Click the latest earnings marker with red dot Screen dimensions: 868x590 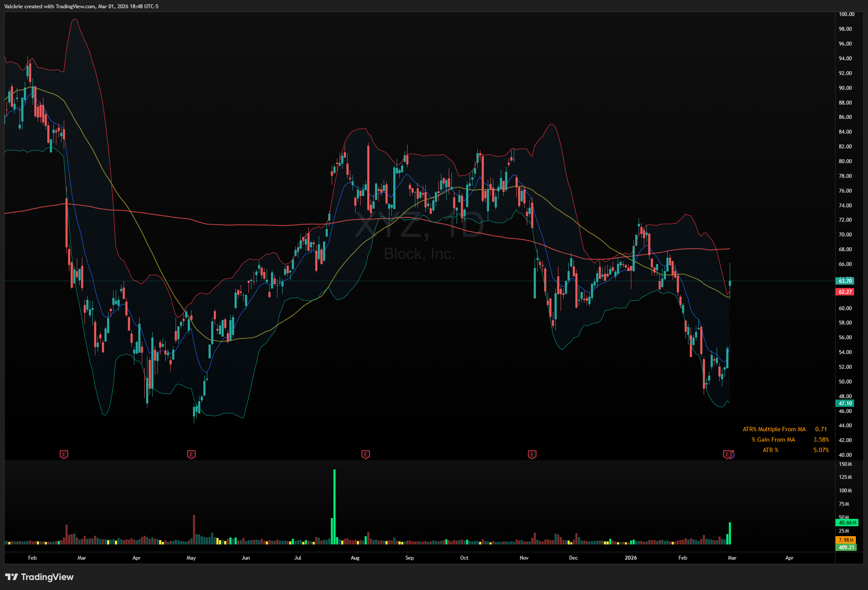pos(728,454)
